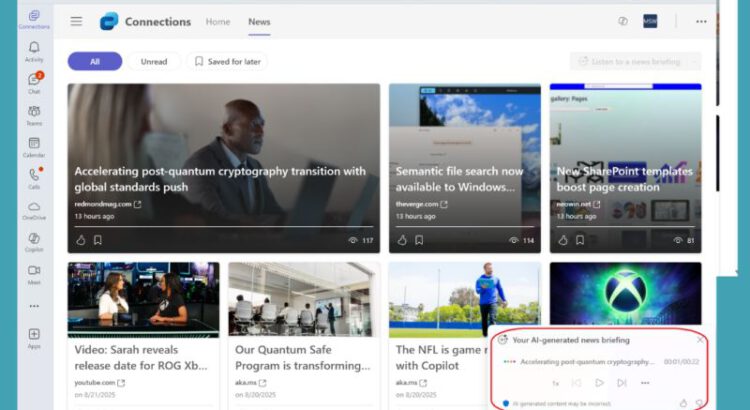The height and width of the screenshot is (410, 750).
Task: Click the Xbox logo article thumbnail
Action: tap(626, 293)
